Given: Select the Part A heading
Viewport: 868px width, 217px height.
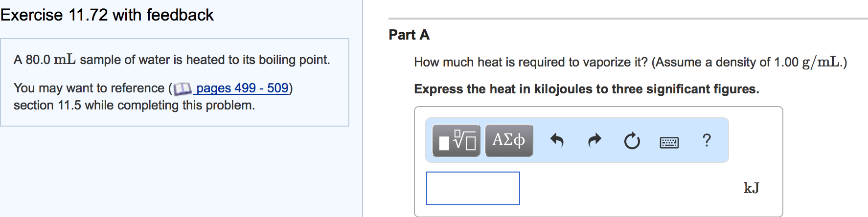Looking at the screenshot, I should click(409, 35).
